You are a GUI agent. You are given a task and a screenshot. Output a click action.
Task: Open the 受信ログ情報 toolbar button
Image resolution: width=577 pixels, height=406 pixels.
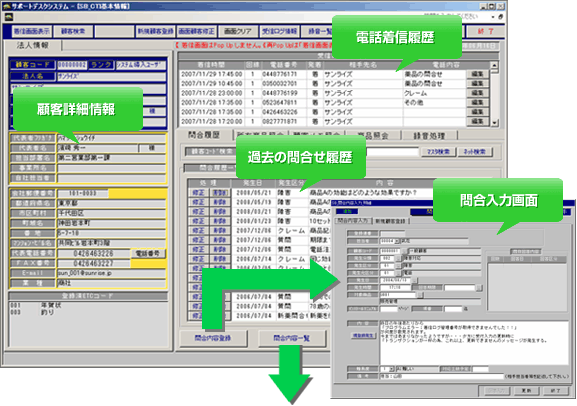pos(279,31)
